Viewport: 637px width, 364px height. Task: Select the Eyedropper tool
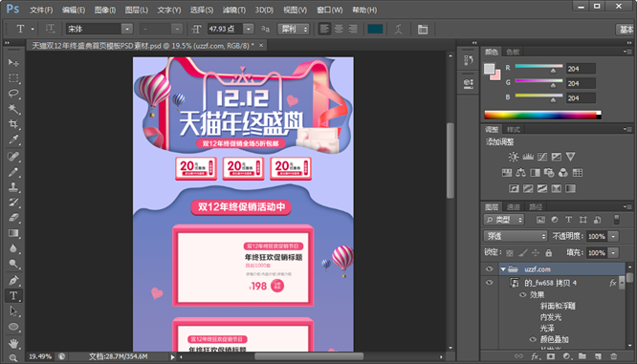coord(13,139)
